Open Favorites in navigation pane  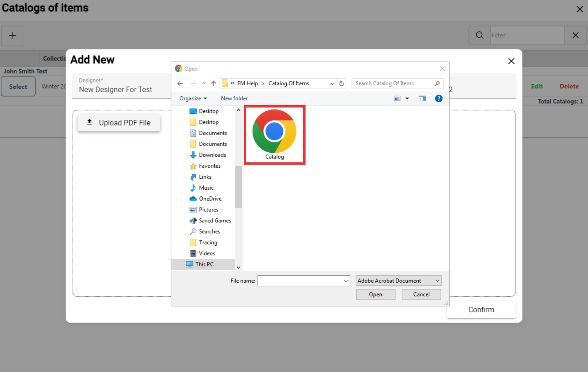205,166
